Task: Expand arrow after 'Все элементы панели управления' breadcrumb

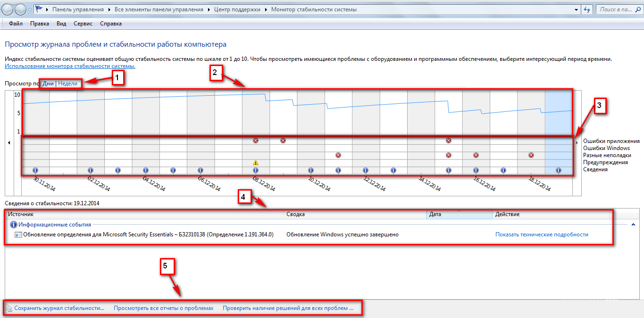Action: (x=208, y=9)
